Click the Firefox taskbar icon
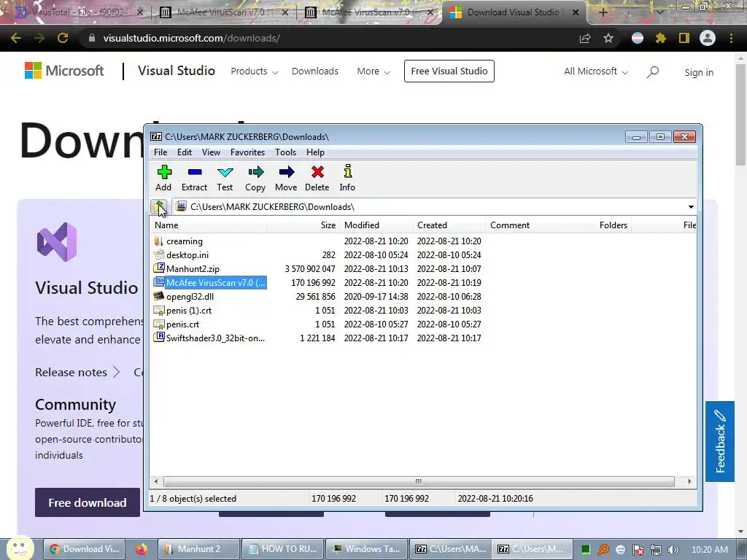This screenshot has width=747, height=560. click(x=141, y=549)
